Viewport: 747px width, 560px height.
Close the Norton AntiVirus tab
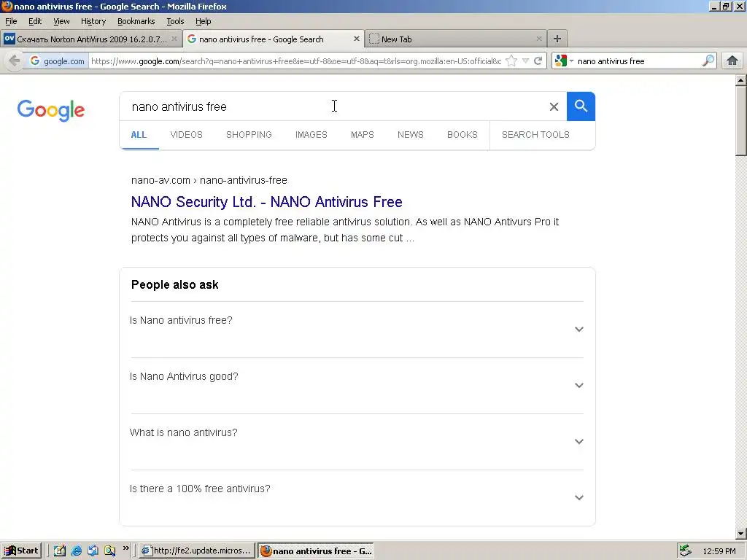[x=174, y=39]
